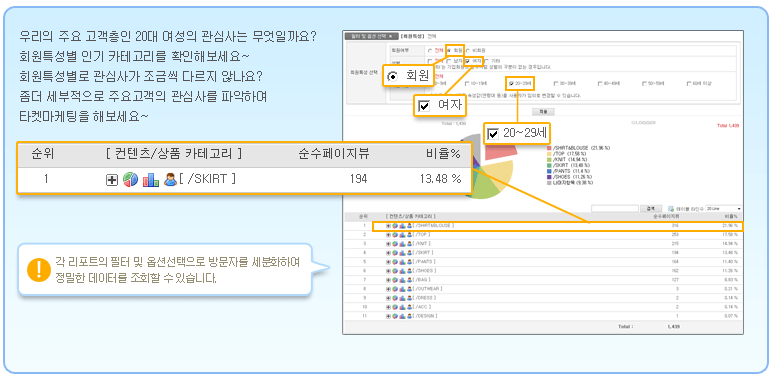Open bar chart icon beside /SKIRT callout
771x380 pixels.
(x=150, y=180)
